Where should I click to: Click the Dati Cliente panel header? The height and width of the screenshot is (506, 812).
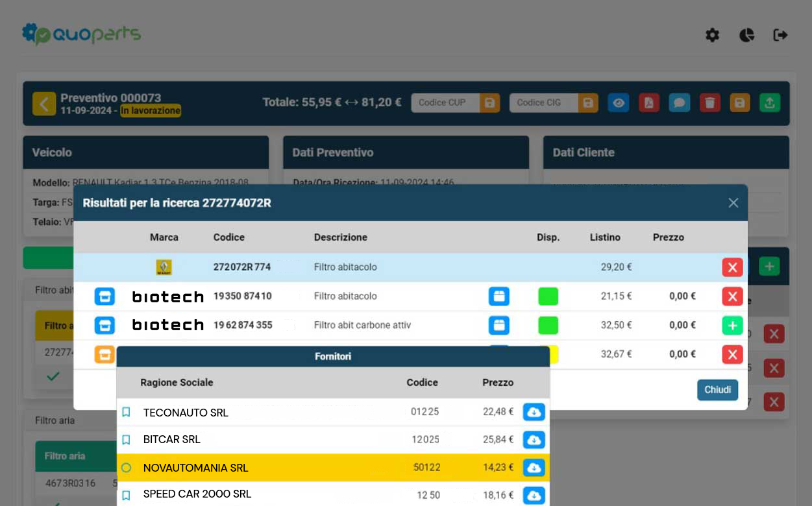[667, 152]
